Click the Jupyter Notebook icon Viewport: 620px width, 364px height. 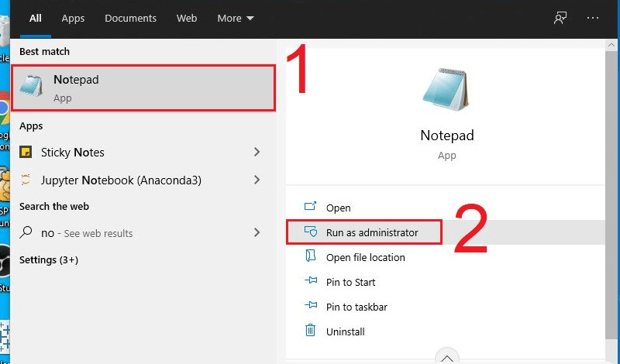tap(26, 180)
